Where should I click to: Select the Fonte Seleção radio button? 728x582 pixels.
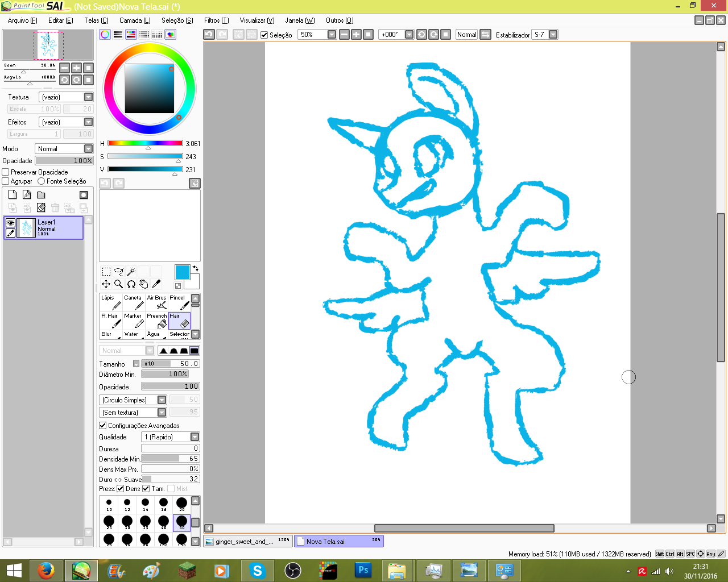click(x=41, y=181)
